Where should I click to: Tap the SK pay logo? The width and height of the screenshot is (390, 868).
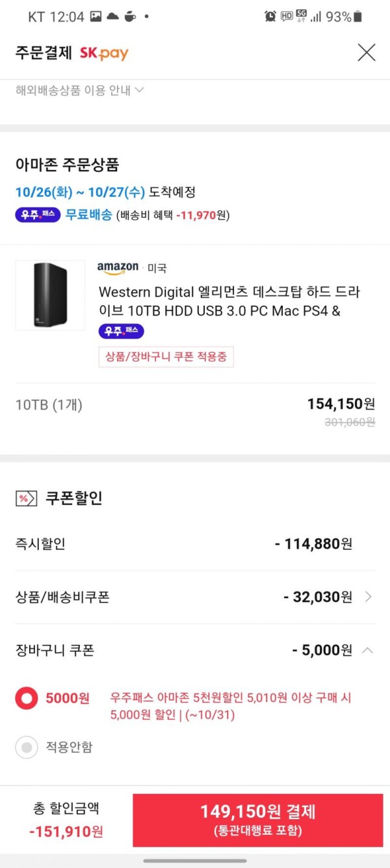tap(104, 53)
